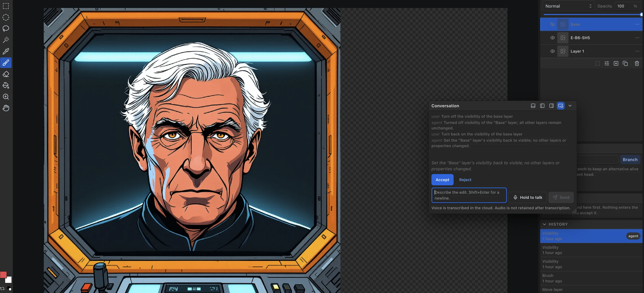Select the eyedropper tool

pos(6,51)
